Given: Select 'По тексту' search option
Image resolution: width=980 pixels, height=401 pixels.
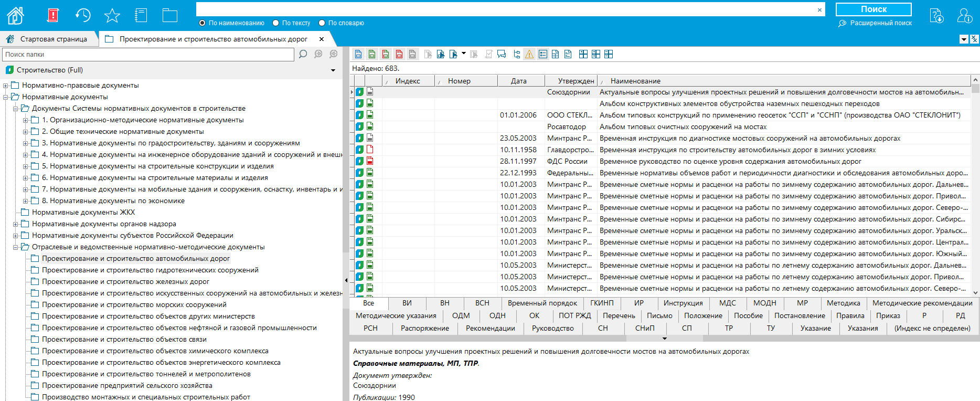Looking at the screenshot, I should (291, 23).
